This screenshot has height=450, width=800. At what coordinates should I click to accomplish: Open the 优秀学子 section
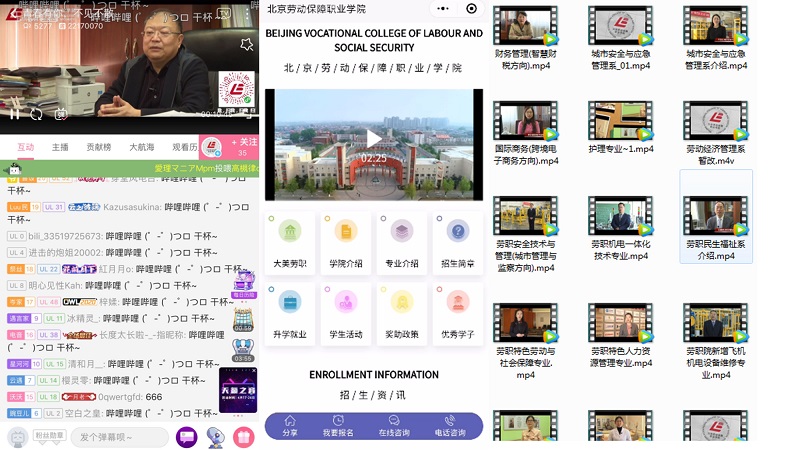click(458, 314)
